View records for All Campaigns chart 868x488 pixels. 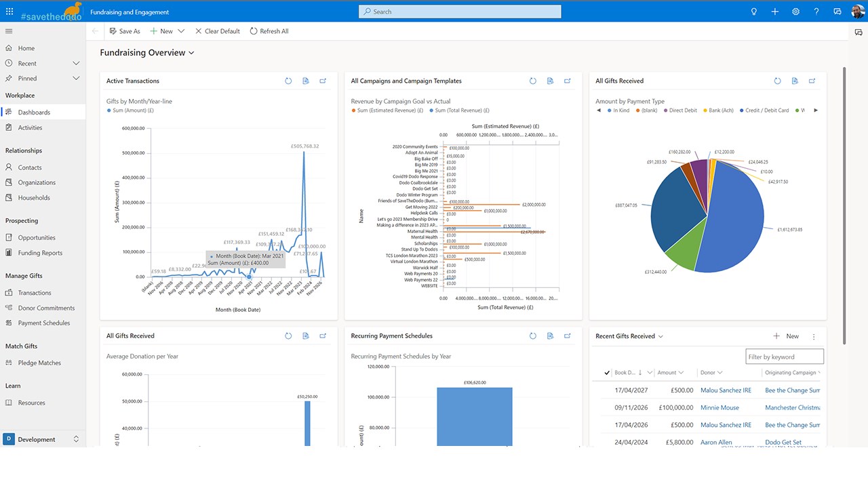[550, 81]
